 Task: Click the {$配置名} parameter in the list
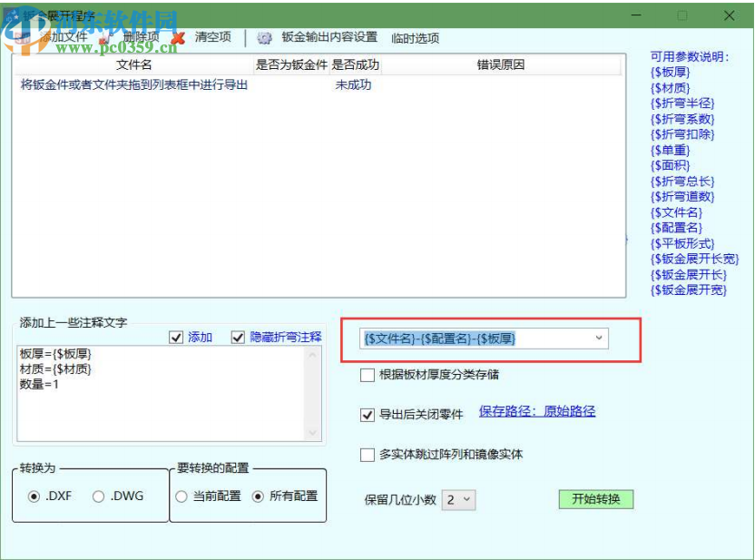coord(677,228)
